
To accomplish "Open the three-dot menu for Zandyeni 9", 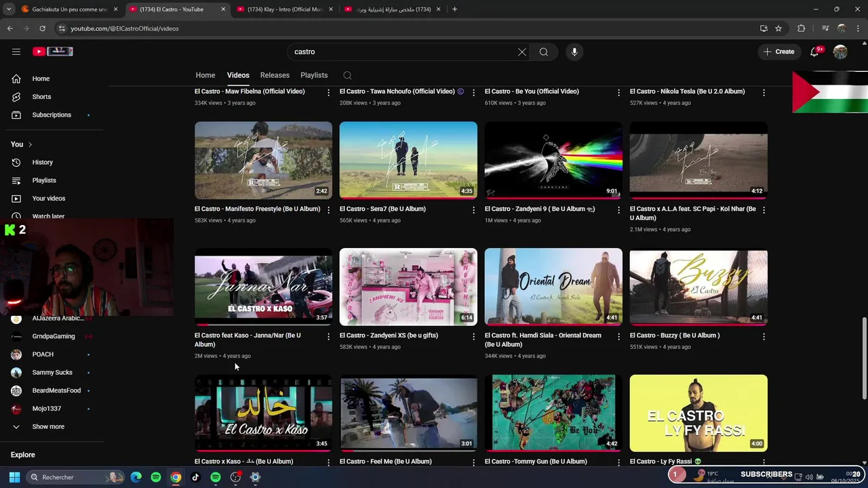I will (618, 210).
